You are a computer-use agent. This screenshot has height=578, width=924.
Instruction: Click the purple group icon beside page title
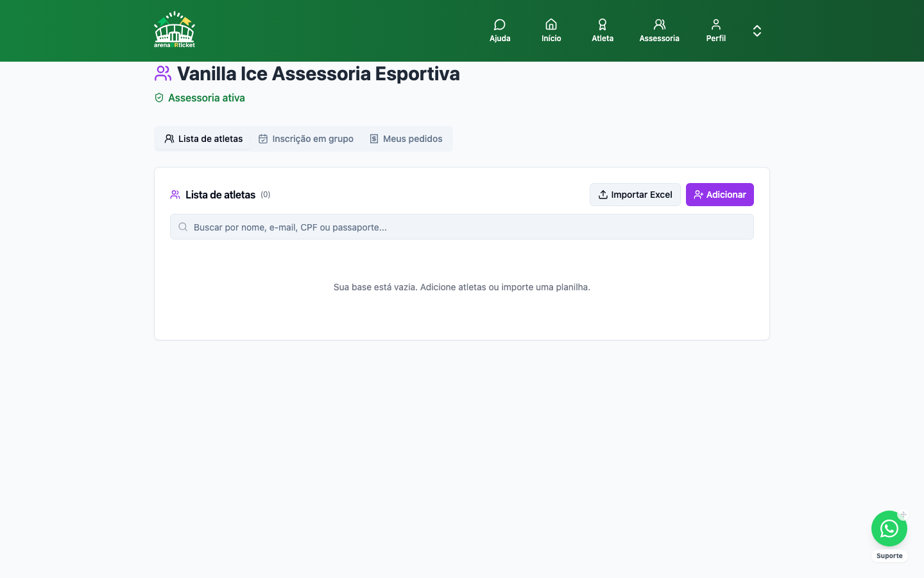[163, 73]
